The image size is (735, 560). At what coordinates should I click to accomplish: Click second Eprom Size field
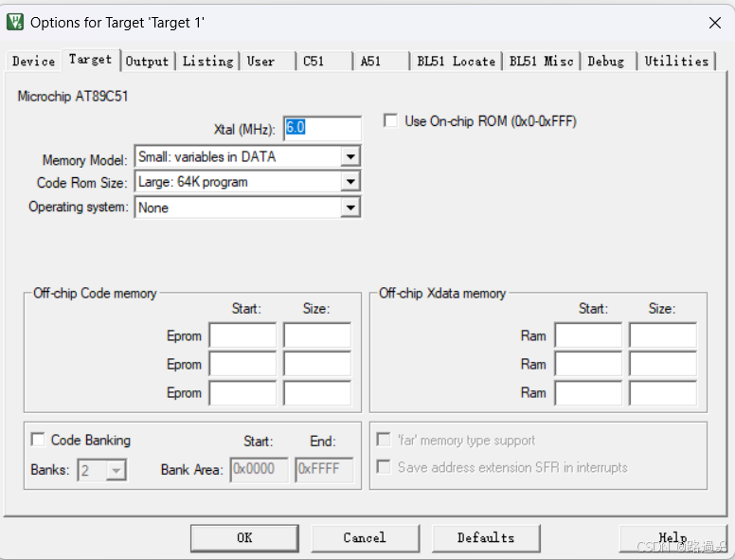coord(317,364)
